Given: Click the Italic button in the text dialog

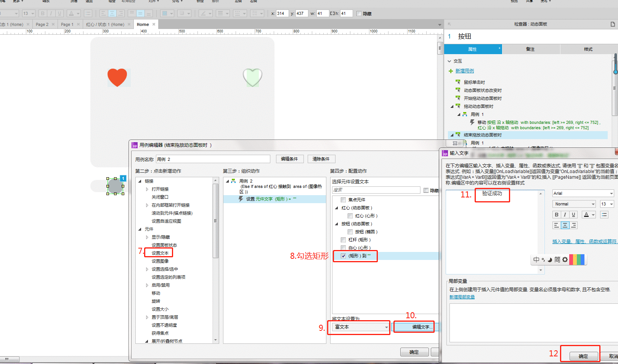Looking at the screenshot, I should 565,215.
